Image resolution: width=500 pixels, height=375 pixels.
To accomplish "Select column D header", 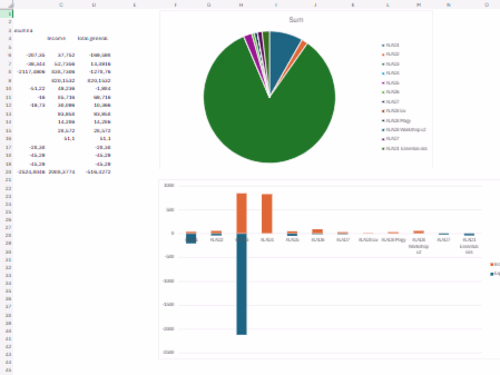I will (94, 5).
